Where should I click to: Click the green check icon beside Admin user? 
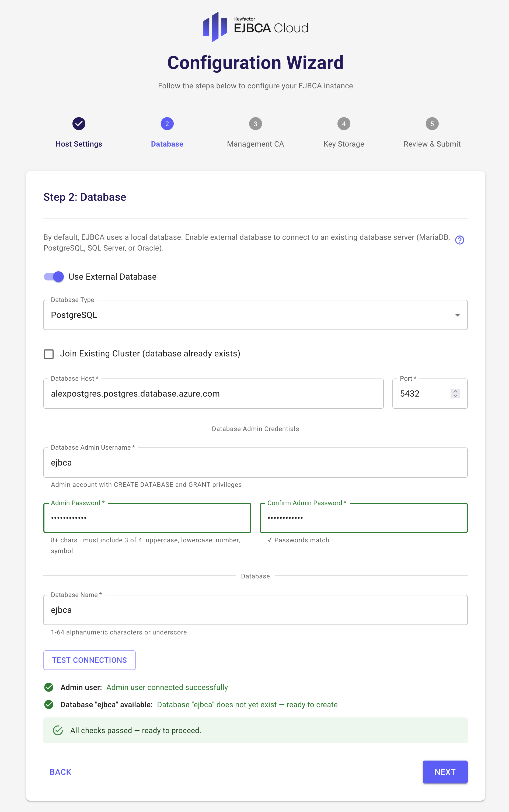coord(49,687)
